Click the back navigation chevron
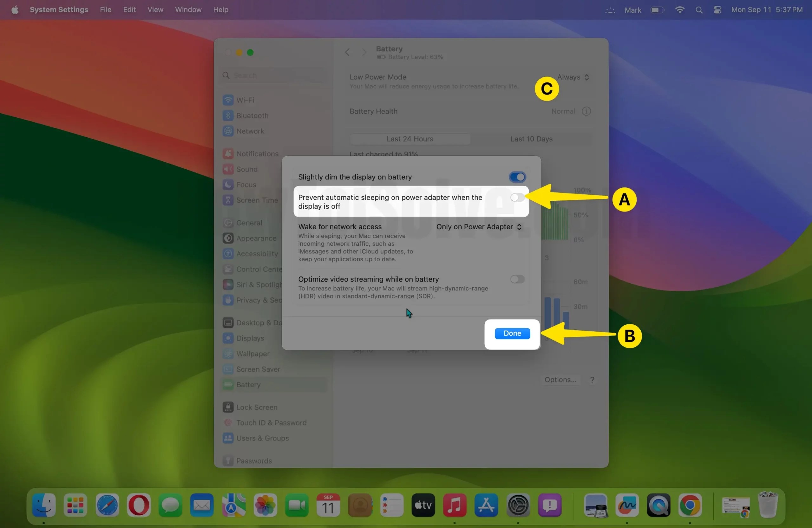 coord(347,52)
